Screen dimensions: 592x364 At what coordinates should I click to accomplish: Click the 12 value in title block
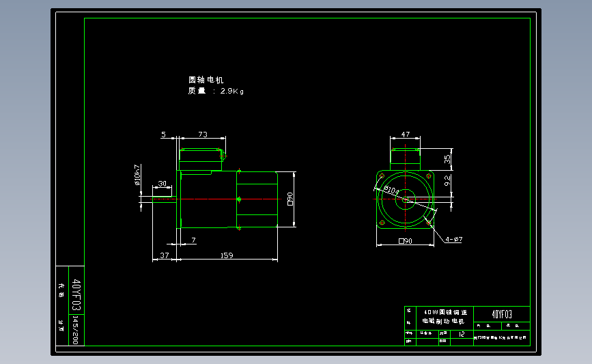pyautogui.click(x=462, y=334)
